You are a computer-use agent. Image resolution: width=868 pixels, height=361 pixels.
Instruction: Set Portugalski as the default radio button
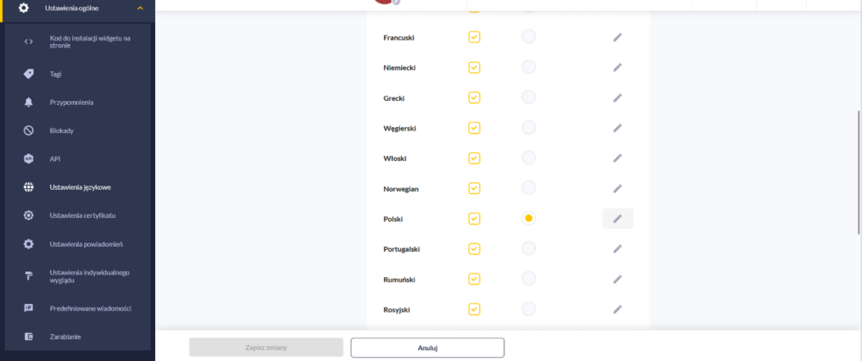pyautogui.click(x=528, y=248)
